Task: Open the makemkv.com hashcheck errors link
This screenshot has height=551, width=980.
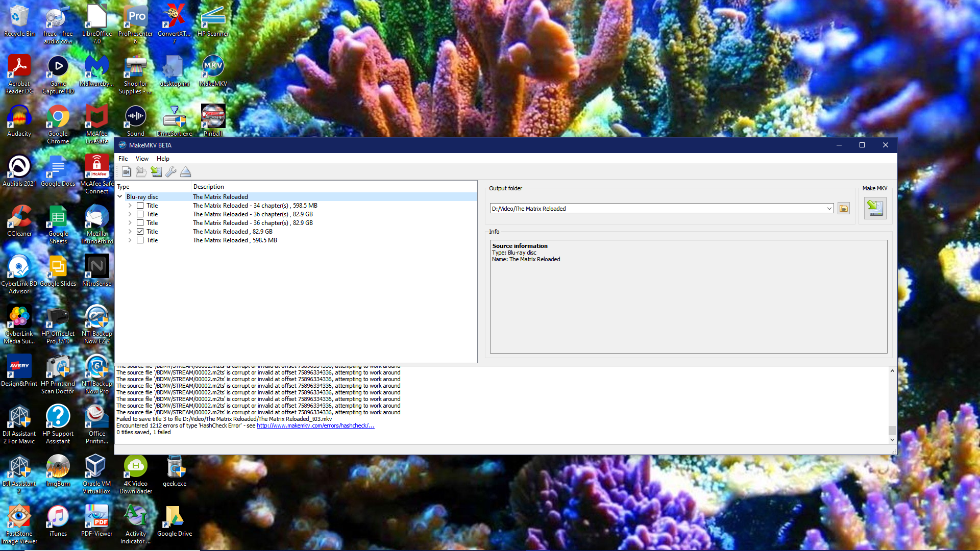Action: tap(315, 425)
